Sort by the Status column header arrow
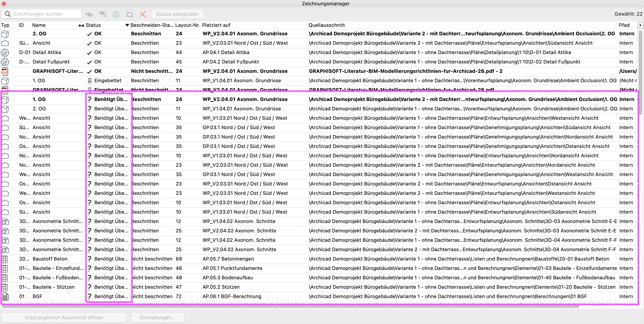Screen dimensions: 644x324 127,25
